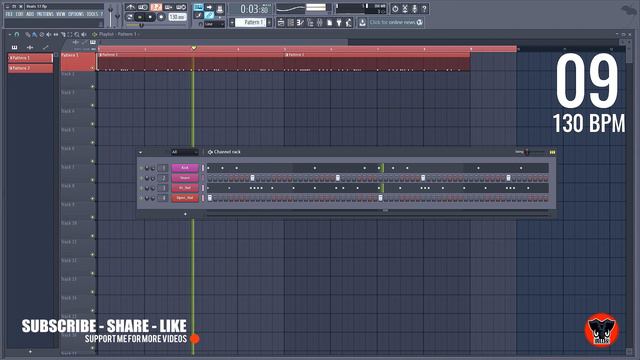This screenshot has height=360, width=640.
Task: Open the FILE menu
Action: (x=9, y=14)
